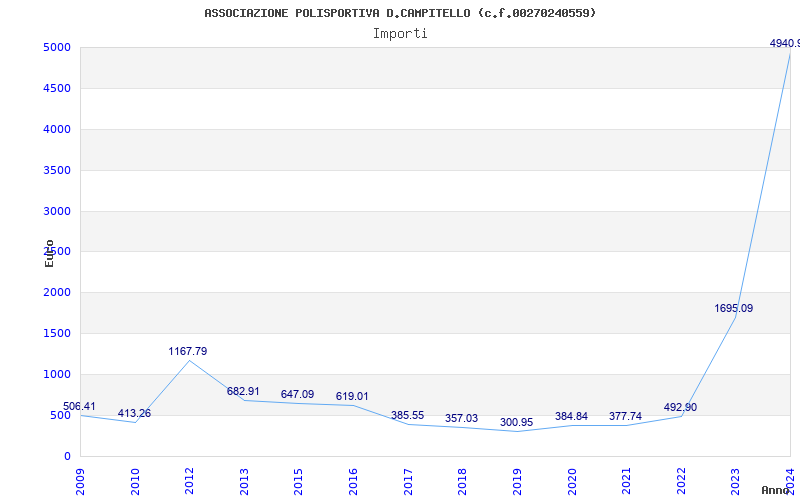
Task: Click the 506.41 data label
Action: pos(82,406)
